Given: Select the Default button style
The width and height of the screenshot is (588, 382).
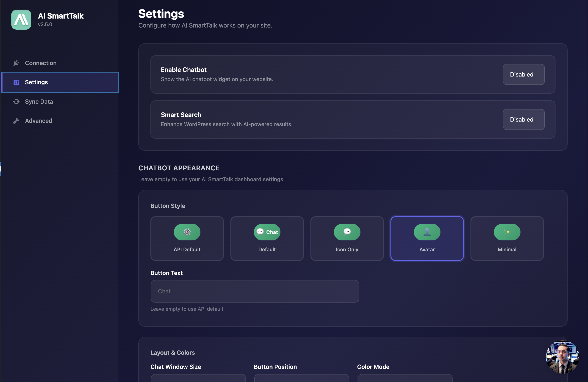Looking at the screenshot, I should (x=267, y=239).
